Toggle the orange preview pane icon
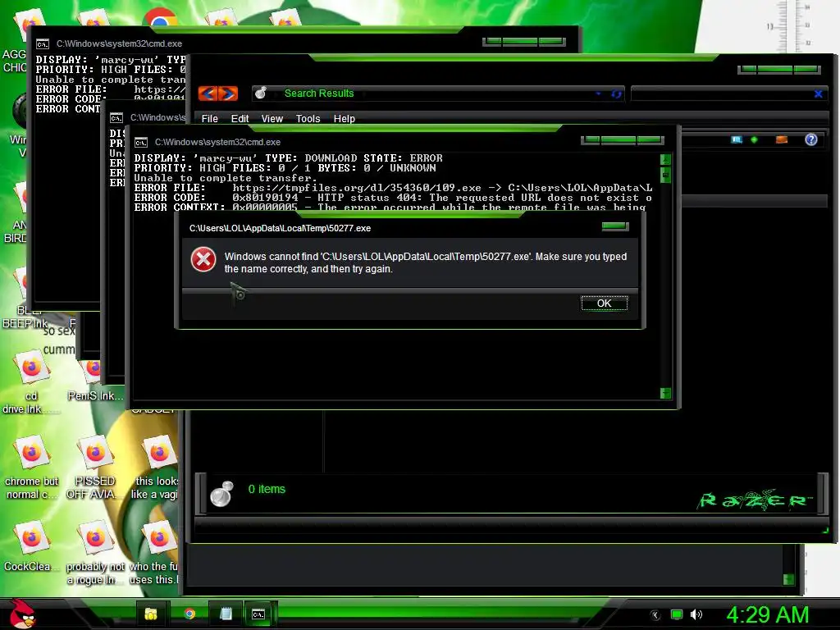This screenshot has height=630, width=840. 782,139
